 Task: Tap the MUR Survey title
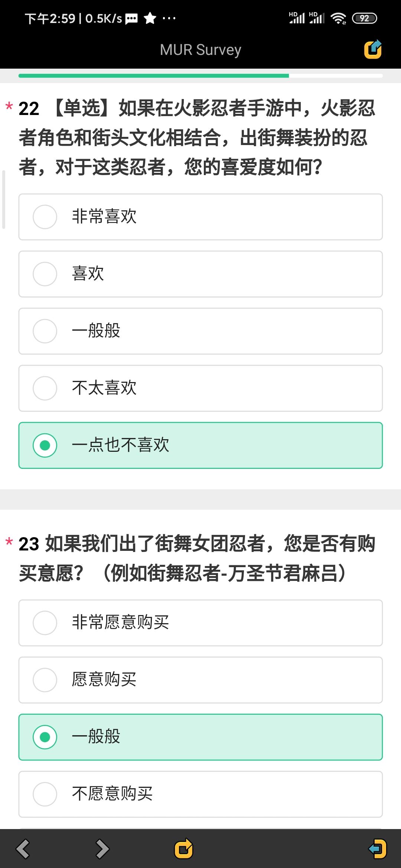(x=200, y=50)
